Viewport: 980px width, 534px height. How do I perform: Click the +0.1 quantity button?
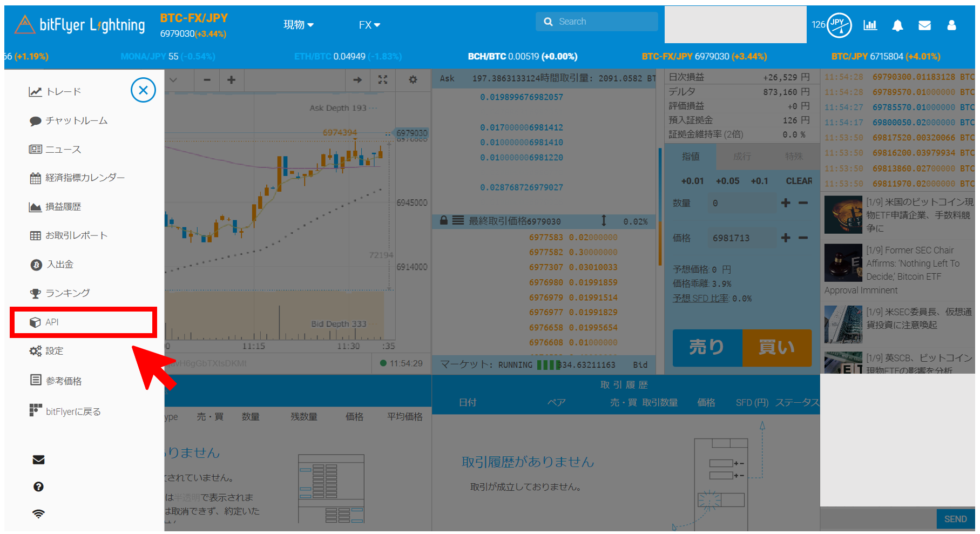(x=759, y=181)
